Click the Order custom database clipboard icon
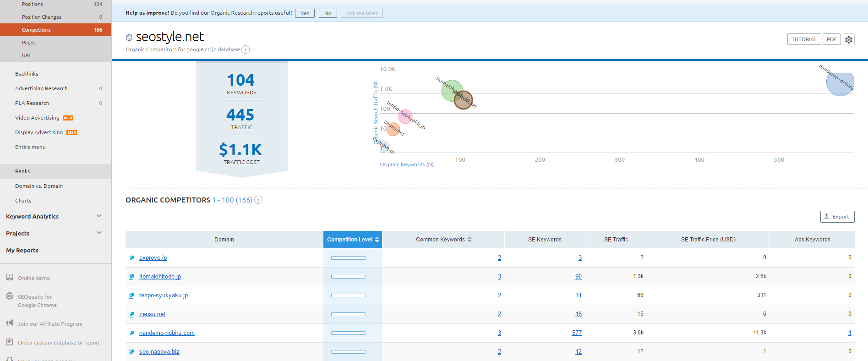The width and height of the screenshot is (868, 361). (x=10, y=342)
